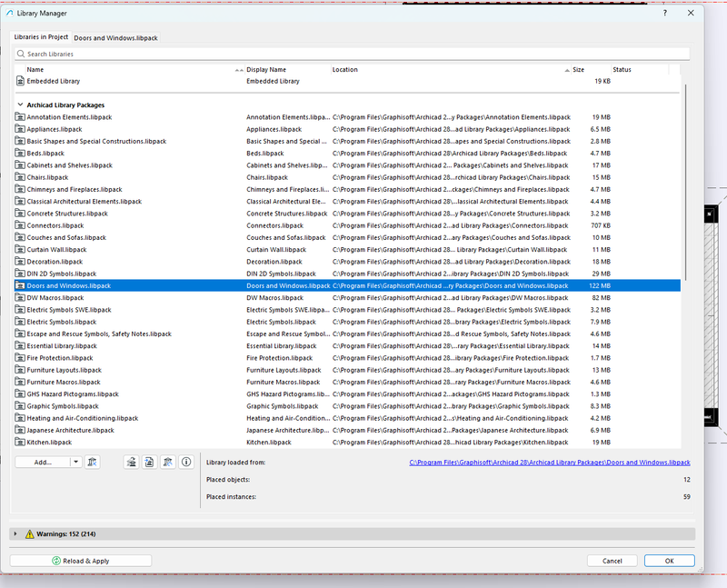Click the embed library into project icon

[x=149, y=462]
